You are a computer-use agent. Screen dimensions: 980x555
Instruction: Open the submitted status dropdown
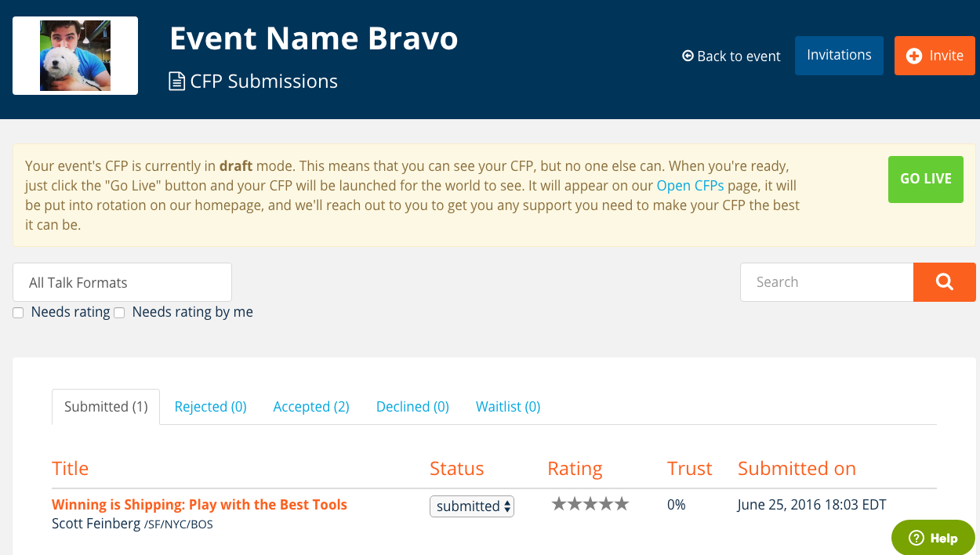pyautogui.click(x=472, y=506)
